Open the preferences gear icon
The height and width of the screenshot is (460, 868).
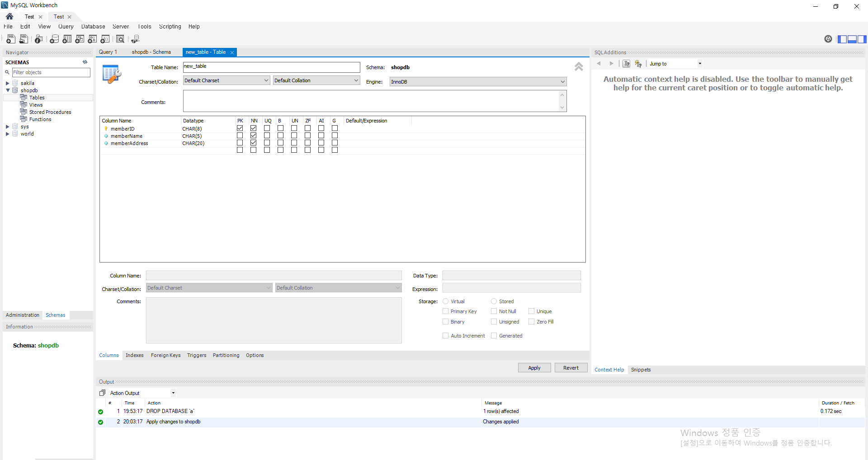click(828, 39)
